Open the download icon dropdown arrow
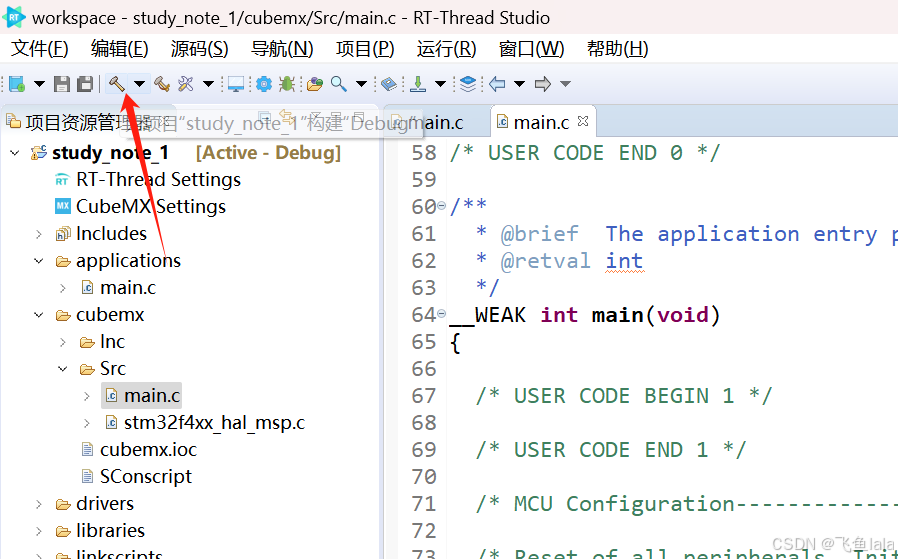898x559 pixels. click(x=440, y=84)
